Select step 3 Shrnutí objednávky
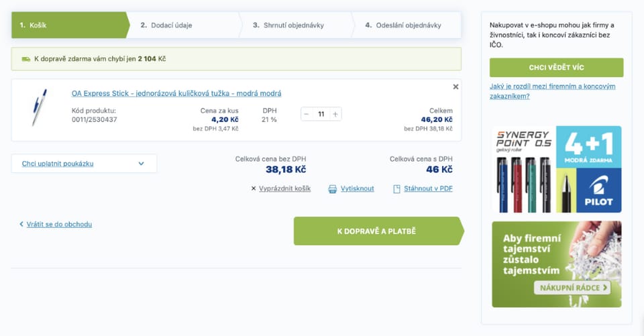 click(x=288, y=25)
